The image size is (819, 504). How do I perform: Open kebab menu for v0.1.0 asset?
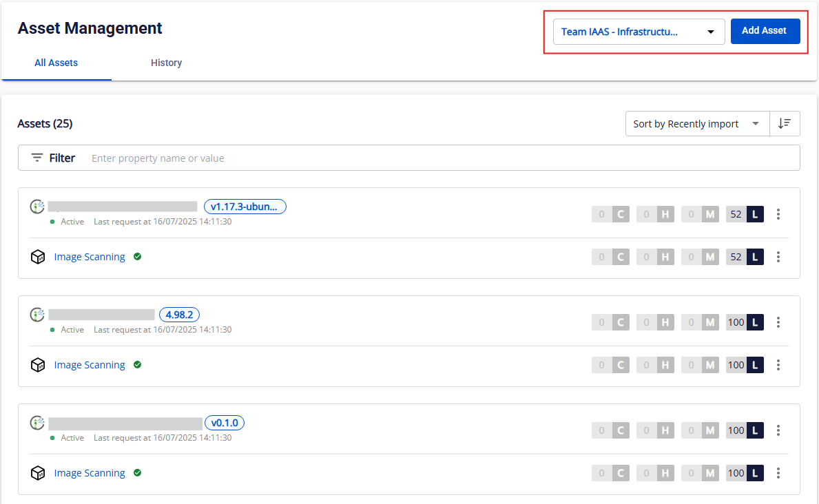coord(778,430)
